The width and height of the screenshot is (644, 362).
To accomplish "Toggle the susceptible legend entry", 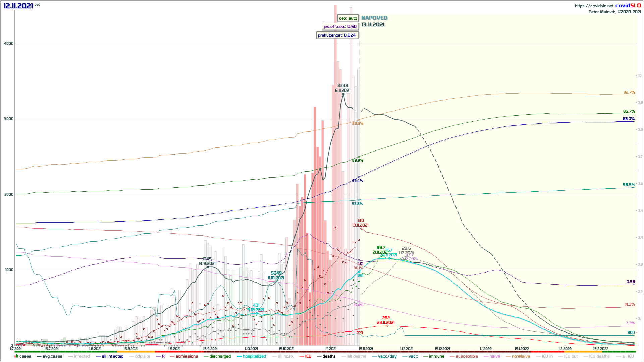I will pyautogui.click(x=467, y=356).
